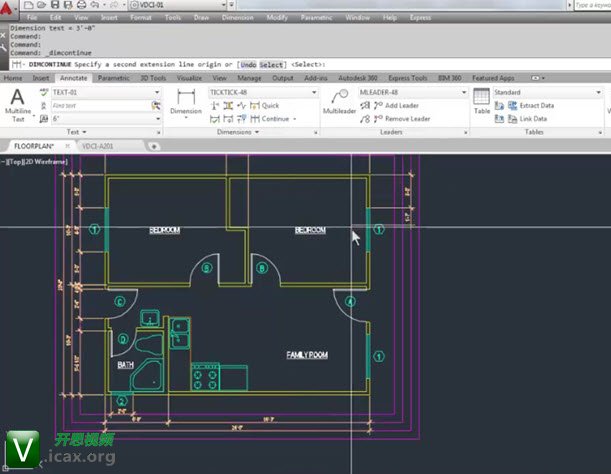Click the Quick dimension button
Viewport: 611px width, 474px height.
[264, 105]
